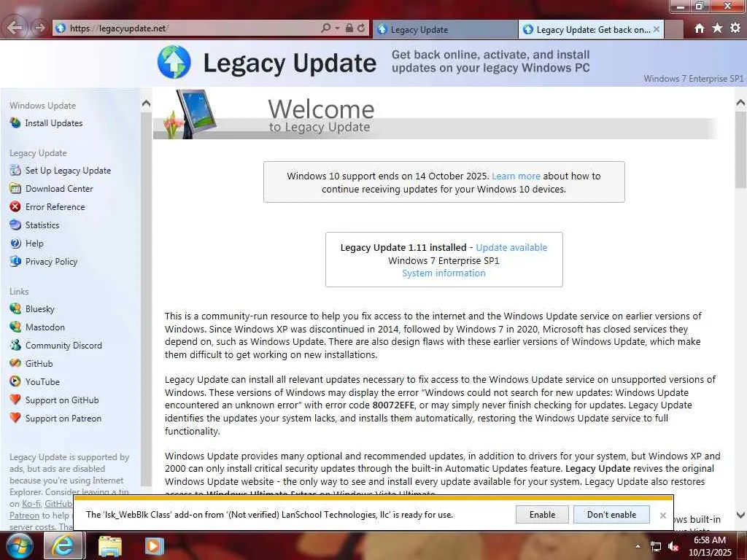Viewport: 747px width, 560px height.
Task: Click the YouTube icon in Links
Action: (15, 381)
